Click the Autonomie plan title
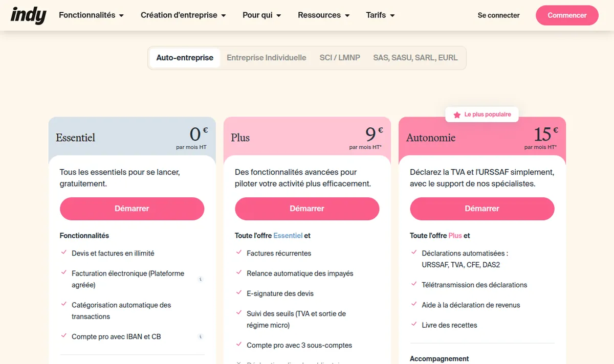The image size is (614, 364). [x=431, y=138]
